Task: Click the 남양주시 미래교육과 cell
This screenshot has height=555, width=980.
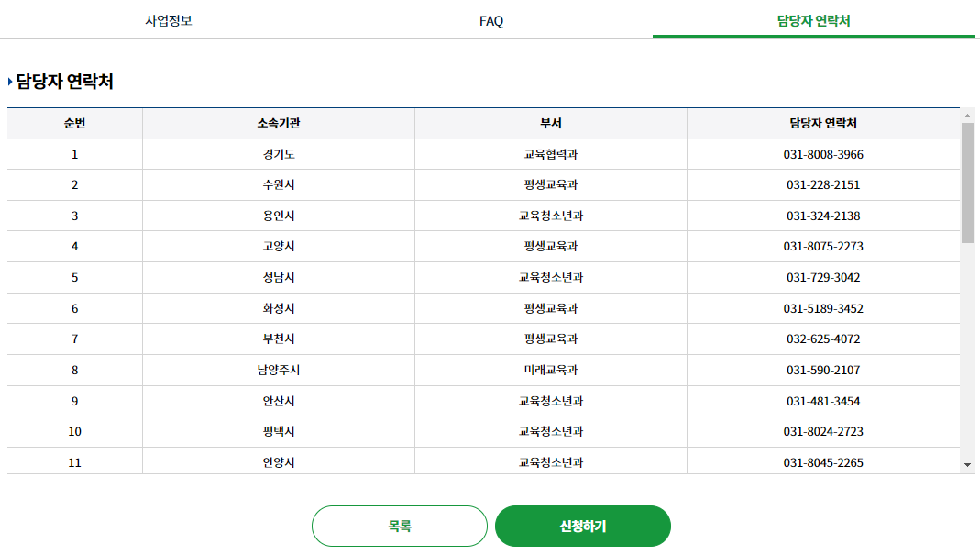Action: [550, 370]
